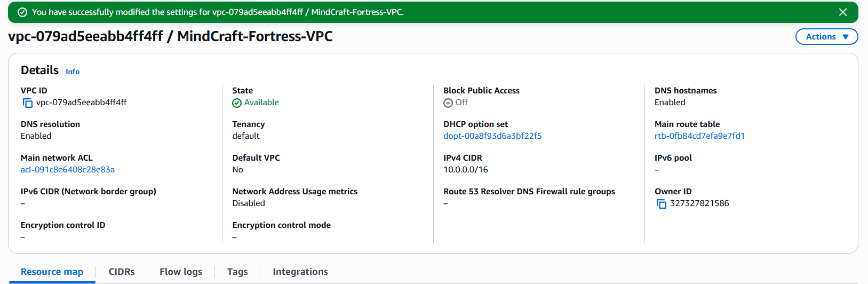This screenshot has width=868, height=284.
Task: Click the success checkmark icon in banner
Action: tap(22, 12)
